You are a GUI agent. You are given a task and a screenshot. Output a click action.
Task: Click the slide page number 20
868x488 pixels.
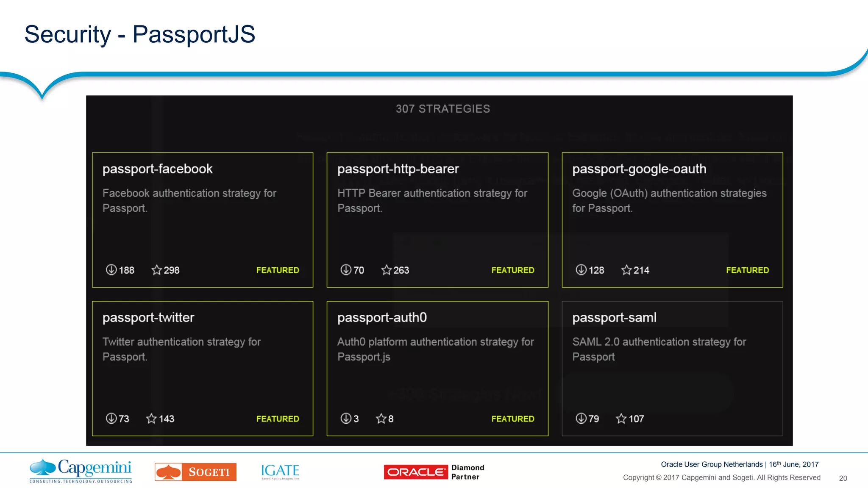tap(843, 478)
